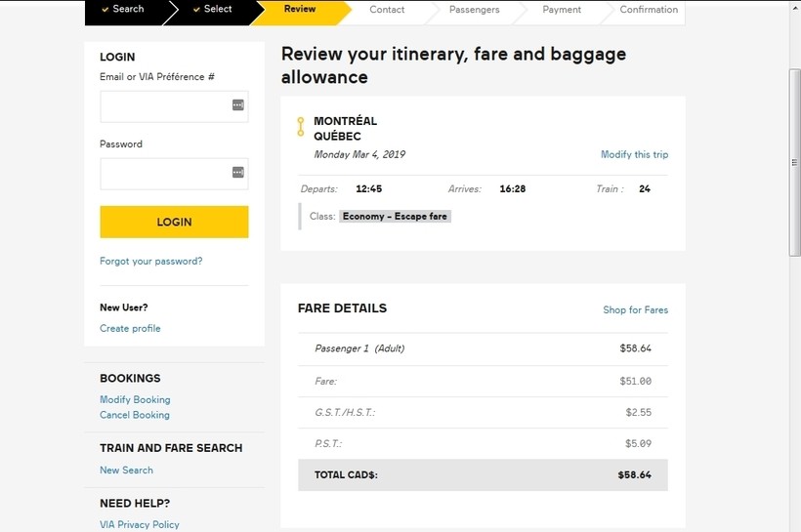Go back to the Search step
This screenshot has height=532, width=801.
(x=127, y=10)
